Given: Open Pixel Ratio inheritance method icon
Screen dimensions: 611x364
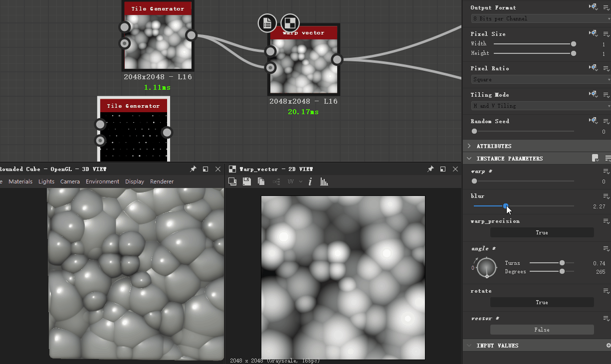Looking at the screenshot, I should tap(593, 68).
